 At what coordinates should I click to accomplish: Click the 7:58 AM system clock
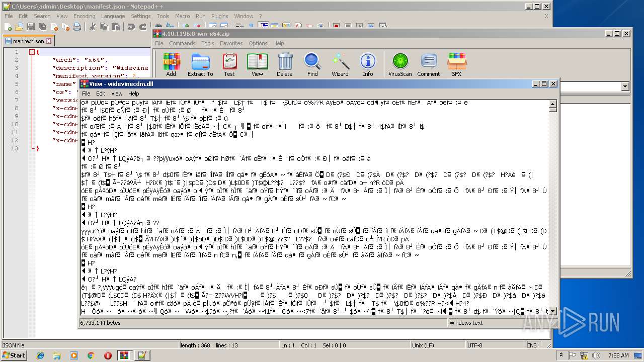pyautogui.click(x=618, y=355)
